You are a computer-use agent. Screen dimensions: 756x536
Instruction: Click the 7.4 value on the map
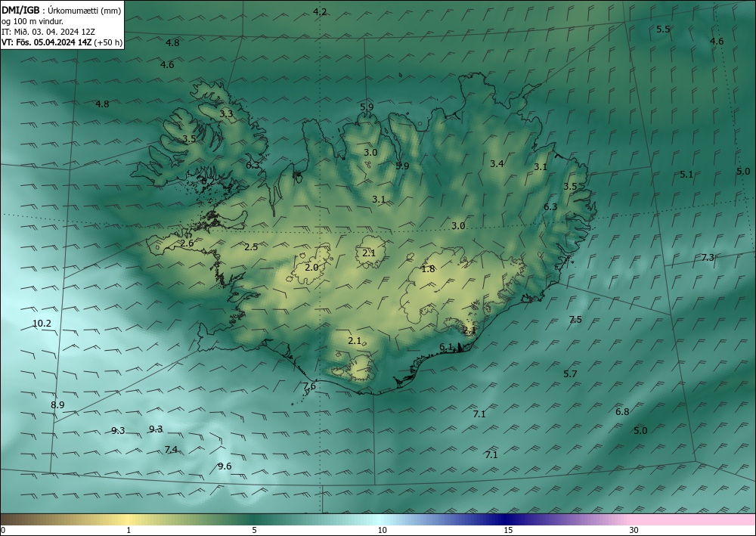[171, 449]
